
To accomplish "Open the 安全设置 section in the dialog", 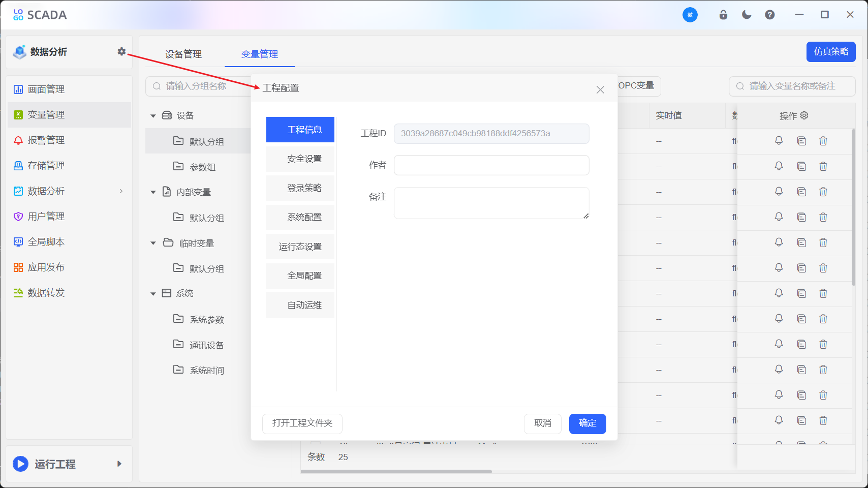I will (x=300, y=159).
